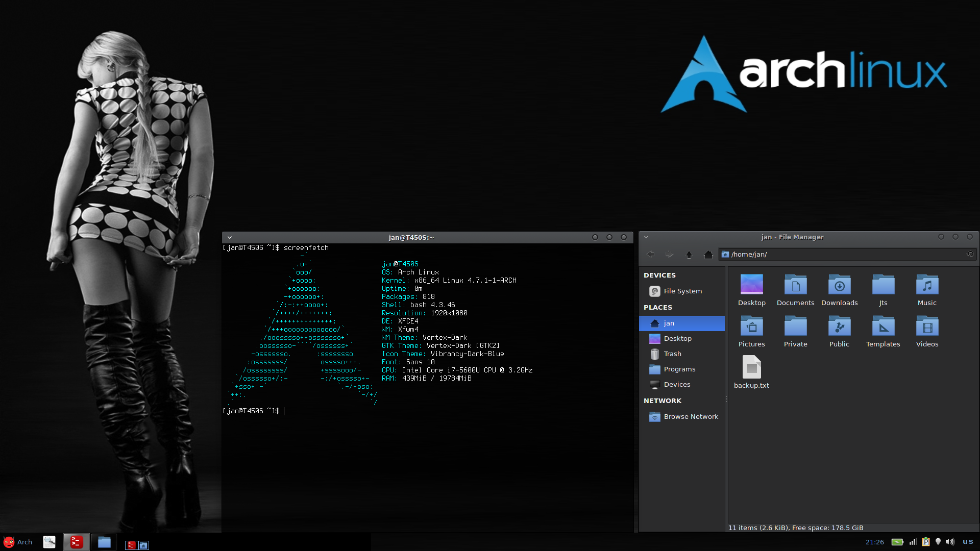Click the blue folder file manager launcher
The height and width of the screenshot is (551, 980).
coord(104,542)
